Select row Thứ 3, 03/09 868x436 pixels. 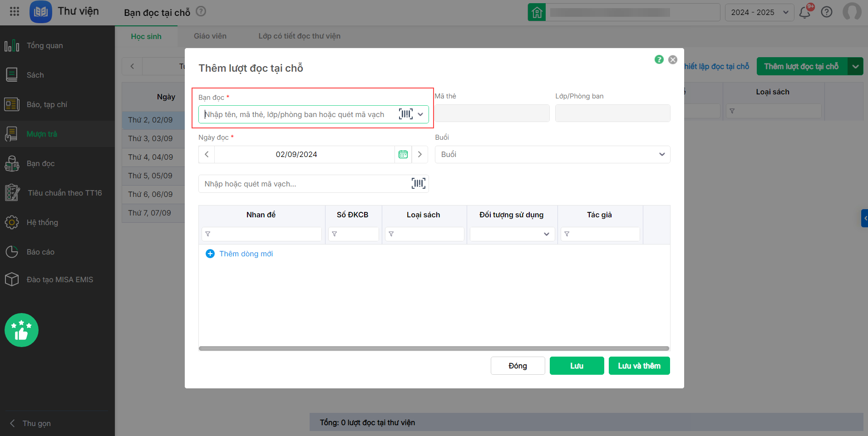click(x=153, y=138)
